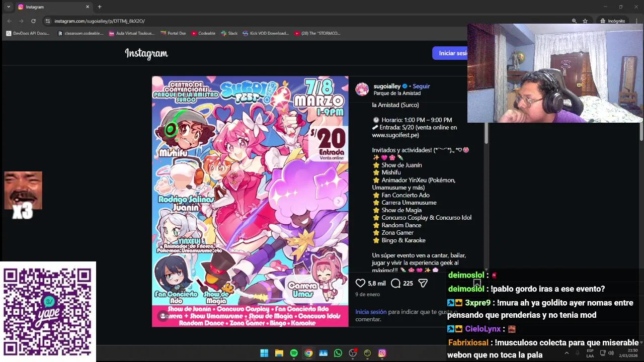Open File Explorer from the taskbar
Screen dimensions: 644x362
(x=279, y=353)
